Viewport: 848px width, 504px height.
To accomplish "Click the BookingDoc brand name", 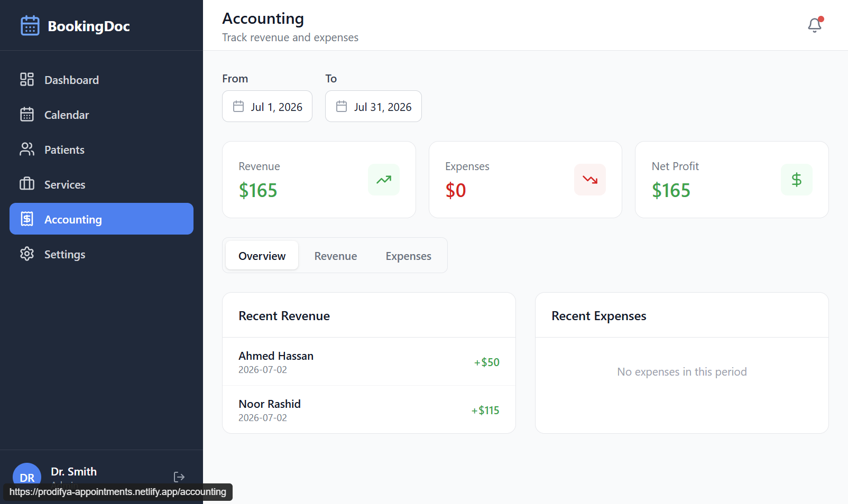I will pyautogui.click(x=89, y=26).
